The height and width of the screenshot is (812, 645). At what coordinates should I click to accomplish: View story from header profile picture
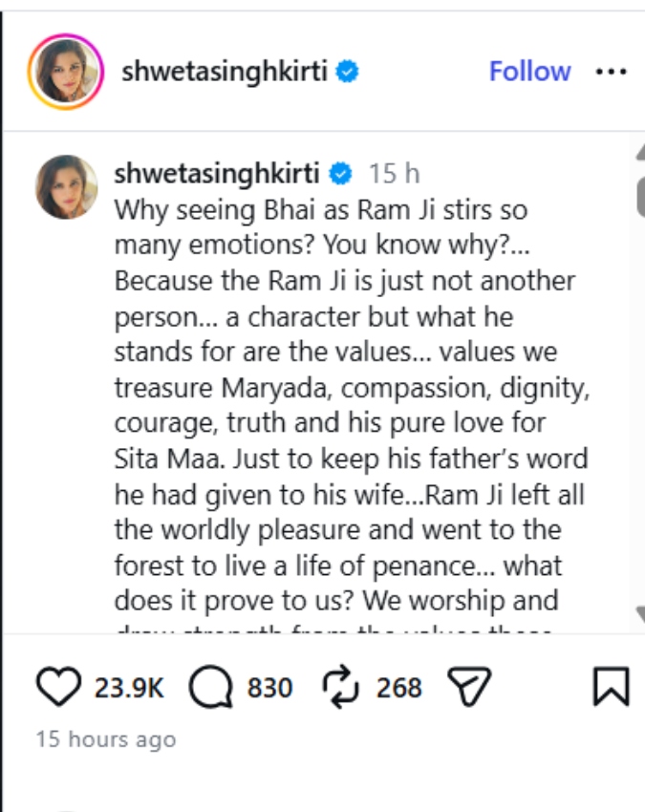click(x=65, y=72)
